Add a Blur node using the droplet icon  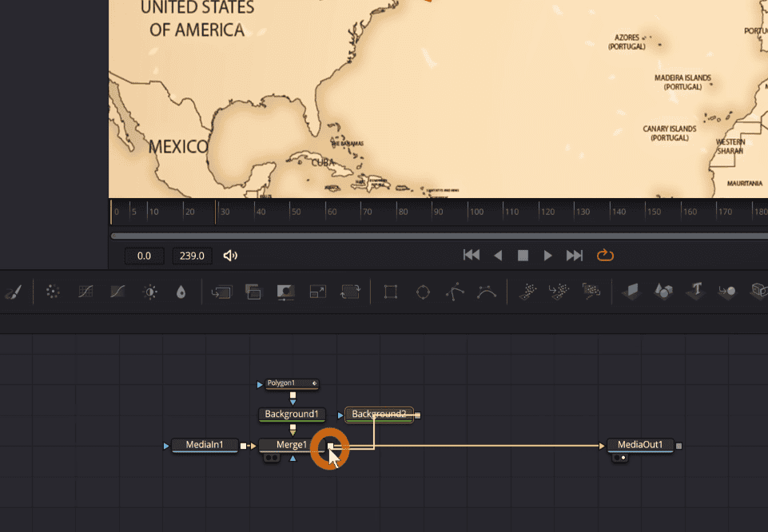pos(181,292)
